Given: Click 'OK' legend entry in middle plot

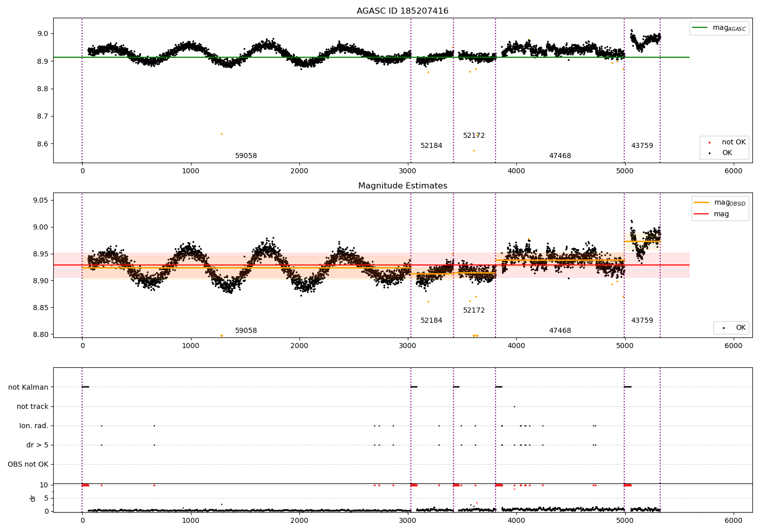Looking at the screenshot, I should tap(733, 328).
